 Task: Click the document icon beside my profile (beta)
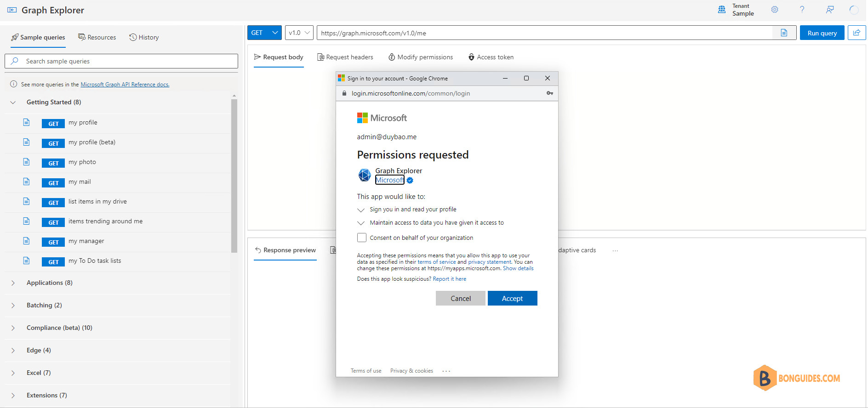pyautogui.click(x=26, y=142)
